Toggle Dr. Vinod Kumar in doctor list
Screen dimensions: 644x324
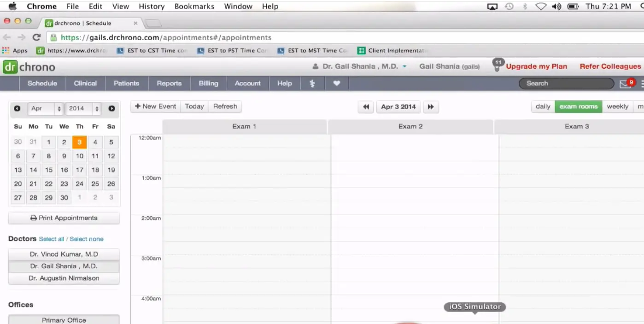pyautogui.click(x=64, y=254)
